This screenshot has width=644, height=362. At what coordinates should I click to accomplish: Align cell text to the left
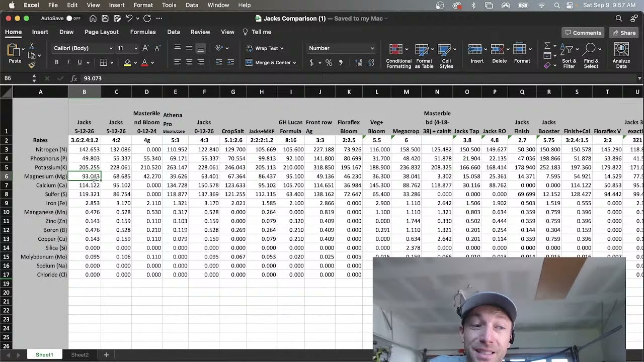click(x=177, y=62)
